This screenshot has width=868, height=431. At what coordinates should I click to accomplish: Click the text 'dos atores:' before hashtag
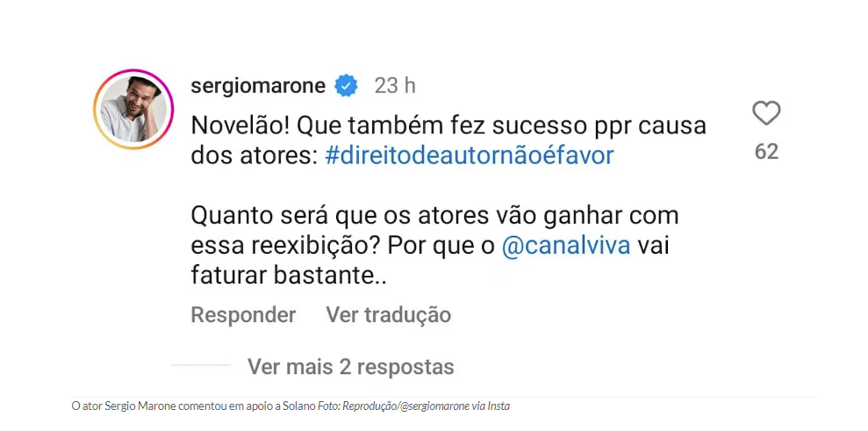tap(255, 155)
